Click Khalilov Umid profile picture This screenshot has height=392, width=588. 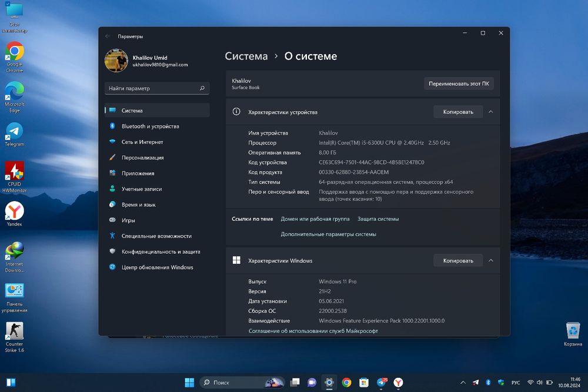coord(116,61)
